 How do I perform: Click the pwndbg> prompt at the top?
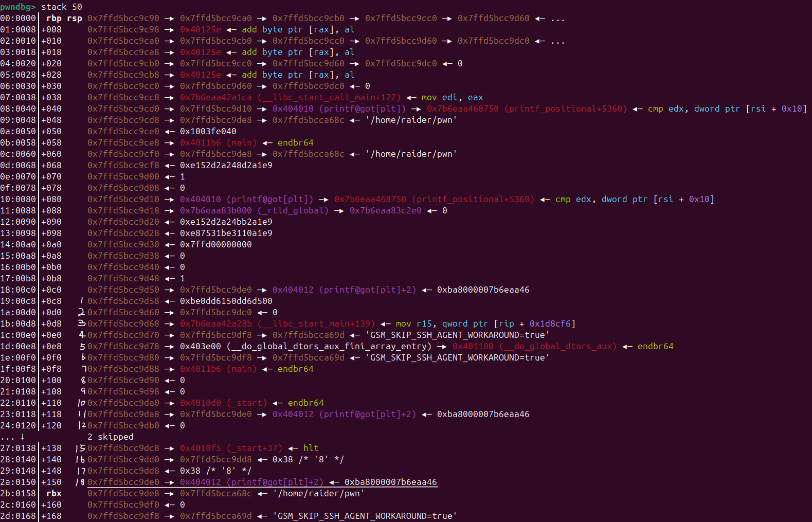coord(18,7)
